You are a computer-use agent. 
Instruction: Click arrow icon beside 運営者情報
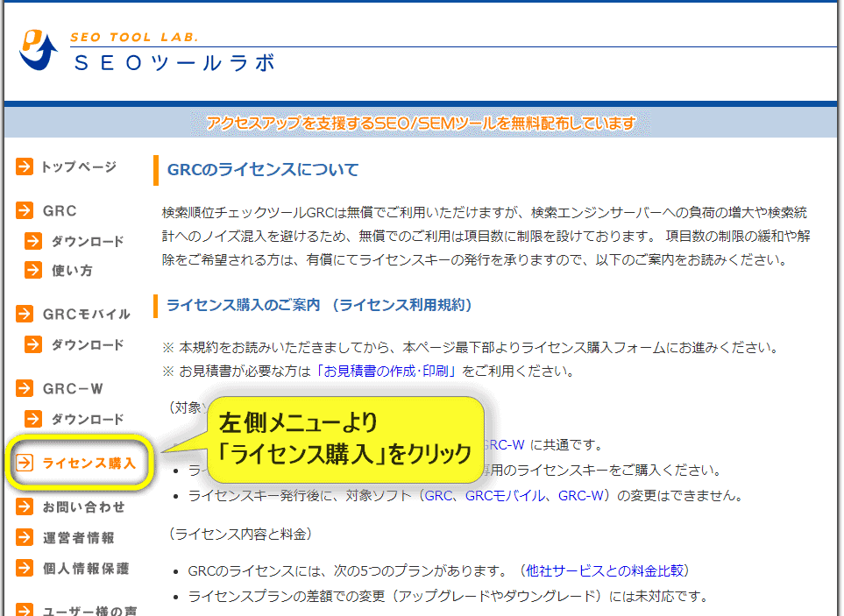25,537
